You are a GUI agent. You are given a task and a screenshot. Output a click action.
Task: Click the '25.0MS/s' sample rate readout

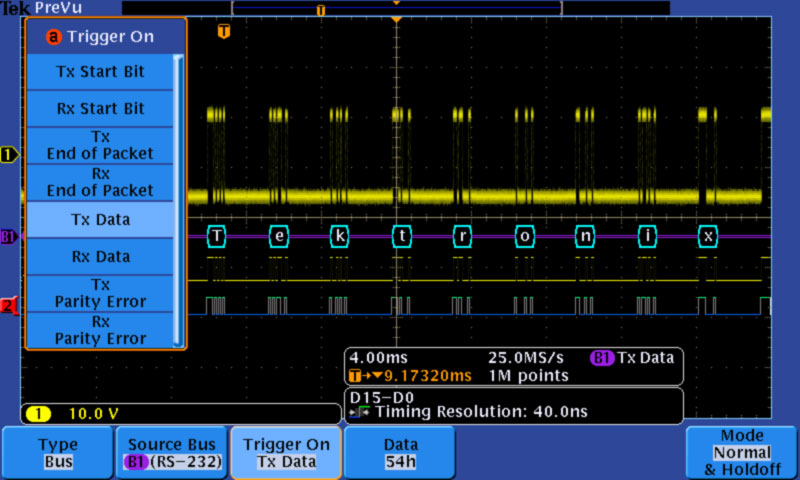point(526,358)
